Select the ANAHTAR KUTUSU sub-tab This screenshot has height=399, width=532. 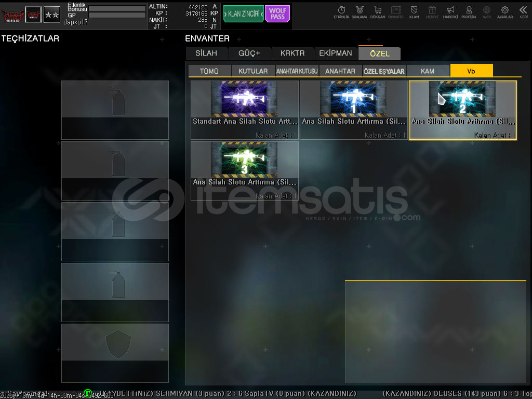pyautogui.click(x=297, y=71)
